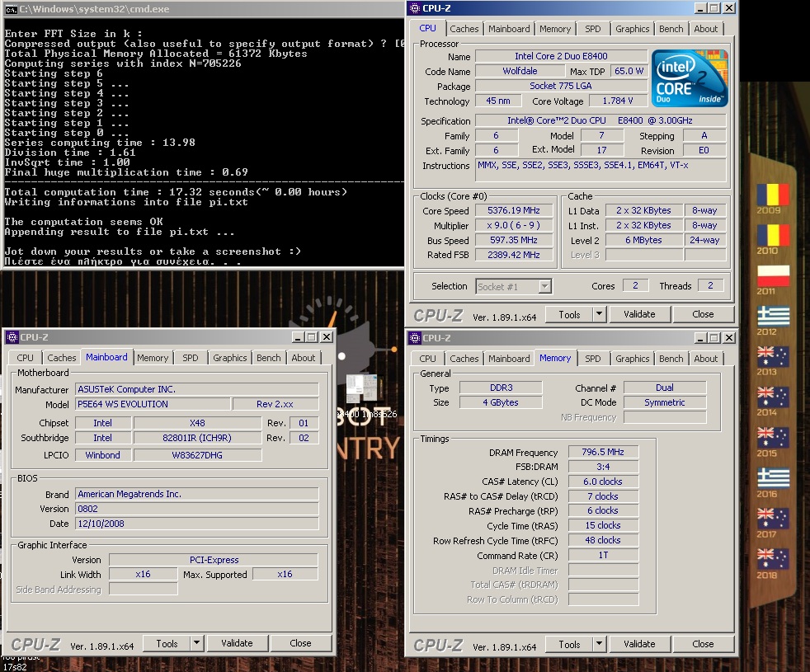Open Bench tab in top CPU-Z window
810x672 pixels.
(x=671, y=29)
